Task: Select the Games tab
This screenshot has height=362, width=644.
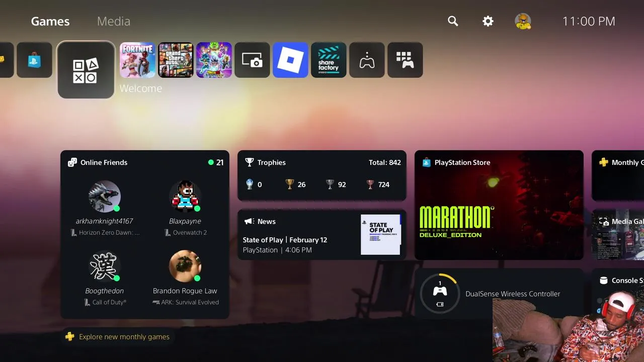Action: 50,21
